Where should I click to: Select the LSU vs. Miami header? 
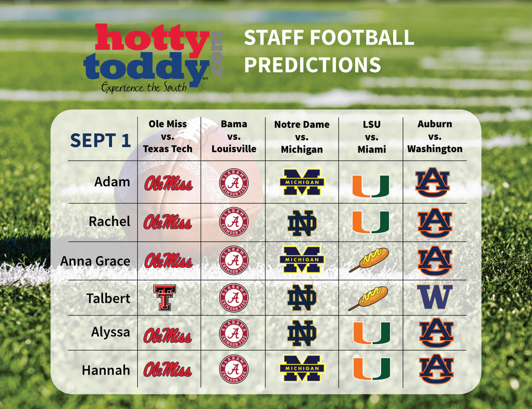coord(371,137)
